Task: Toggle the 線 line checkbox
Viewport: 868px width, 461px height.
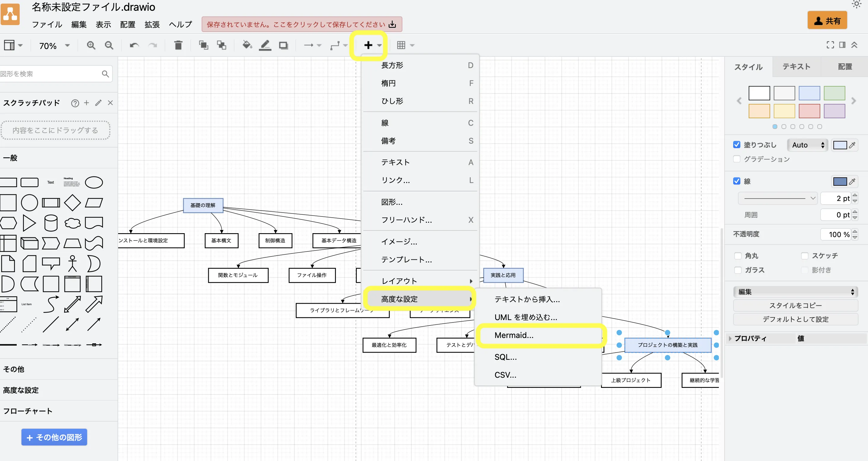Action: coord(737,181)
